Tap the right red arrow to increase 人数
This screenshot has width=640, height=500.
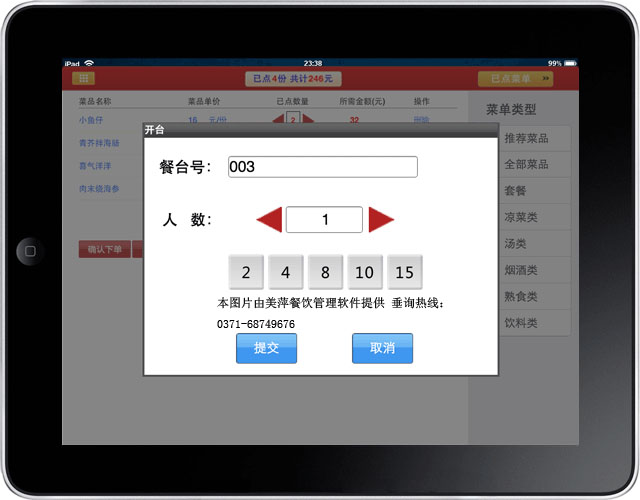click(x=381, y=220)
